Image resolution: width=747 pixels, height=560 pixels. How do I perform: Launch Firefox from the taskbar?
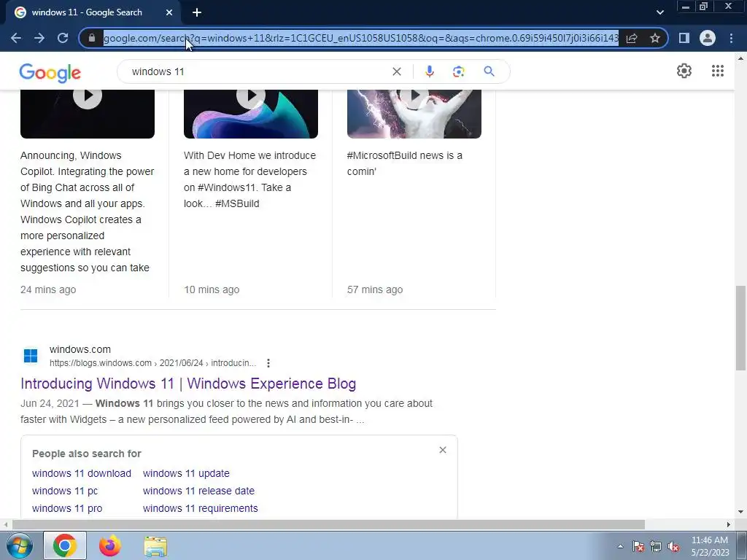(x=109, y=545)
